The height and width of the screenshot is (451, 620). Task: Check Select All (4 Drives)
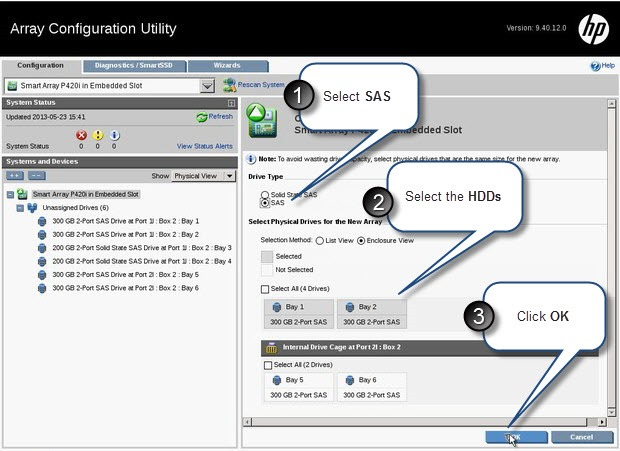click(x=265, y=289)
